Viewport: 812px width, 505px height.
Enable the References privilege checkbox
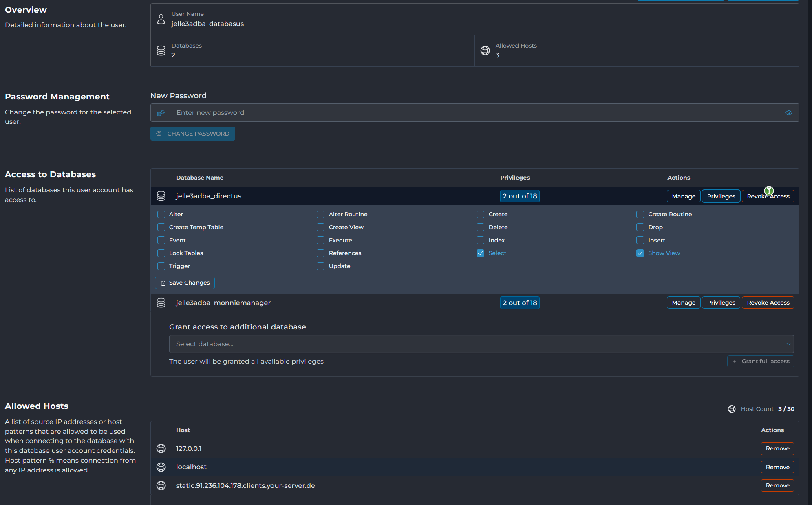pyautogui.click(x=321, y=253)
